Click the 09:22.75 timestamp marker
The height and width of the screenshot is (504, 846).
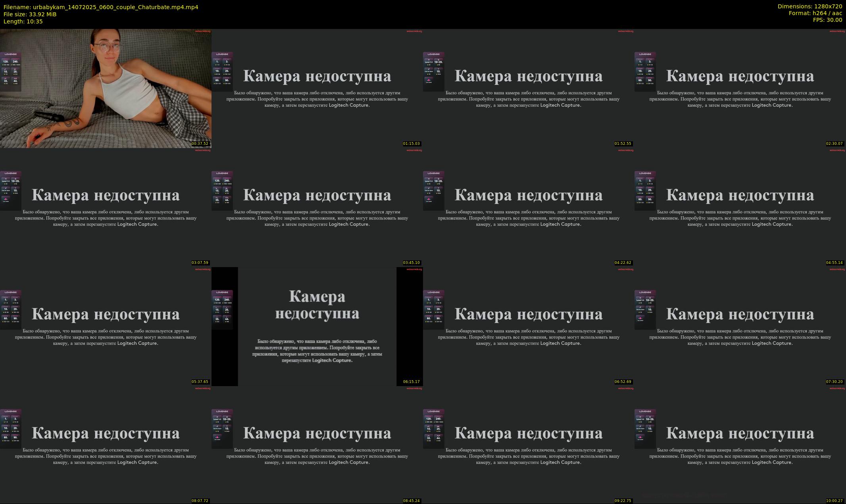pyautogui.click(x=623, y=501)
